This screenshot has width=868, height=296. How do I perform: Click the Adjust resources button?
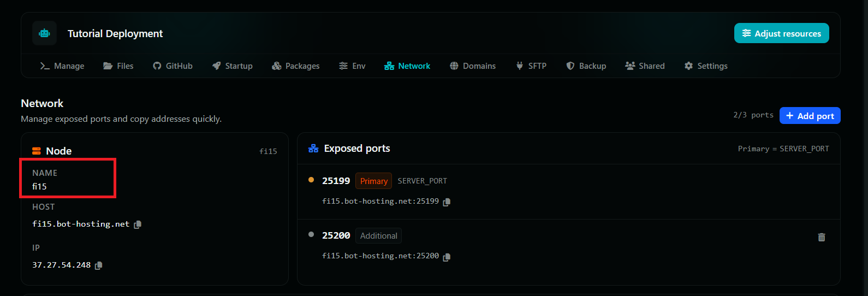pos(782,33)
